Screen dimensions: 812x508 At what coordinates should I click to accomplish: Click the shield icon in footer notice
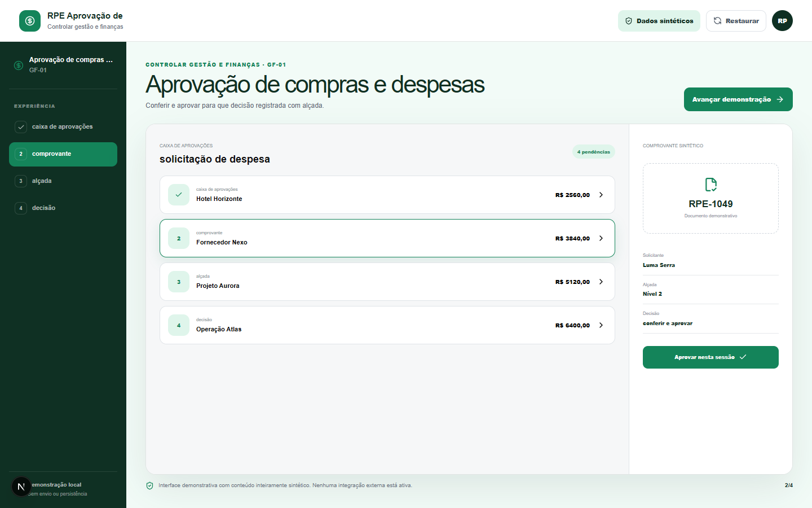[150, 485]
